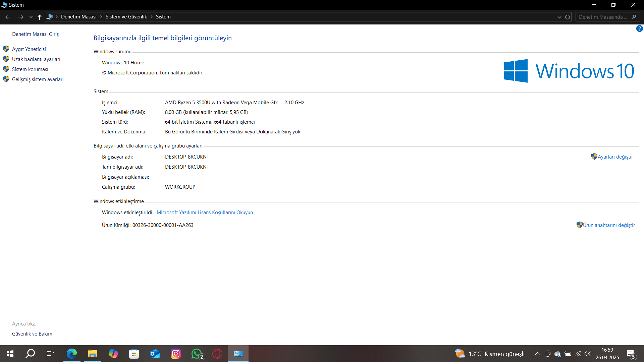Read Microsoft Yazılımı Lisans Koşullarını Okuyun link

(205, 213)
